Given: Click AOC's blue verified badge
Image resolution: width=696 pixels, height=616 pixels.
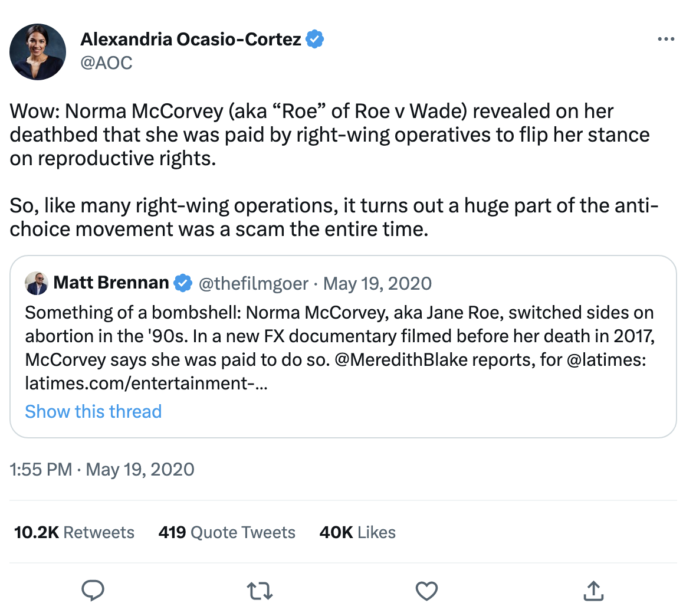Looking at the screenshot, I should pos(315,40).
